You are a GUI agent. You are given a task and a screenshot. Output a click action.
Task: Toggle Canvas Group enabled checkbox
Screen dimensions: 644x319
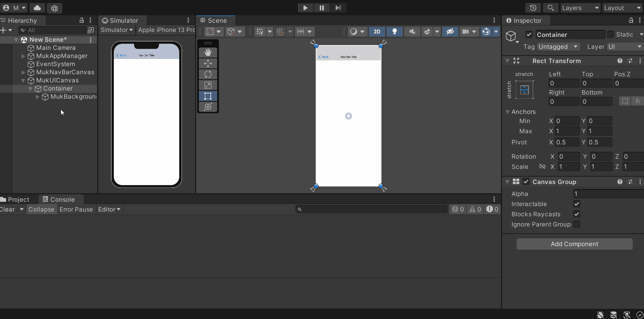[x=526, y=182]
